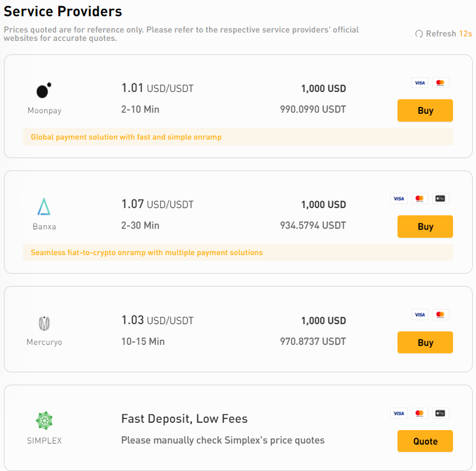This screenshot has height=471, width=476.
Task: Get a Quote from Simplex
Action: click(425, 441)
